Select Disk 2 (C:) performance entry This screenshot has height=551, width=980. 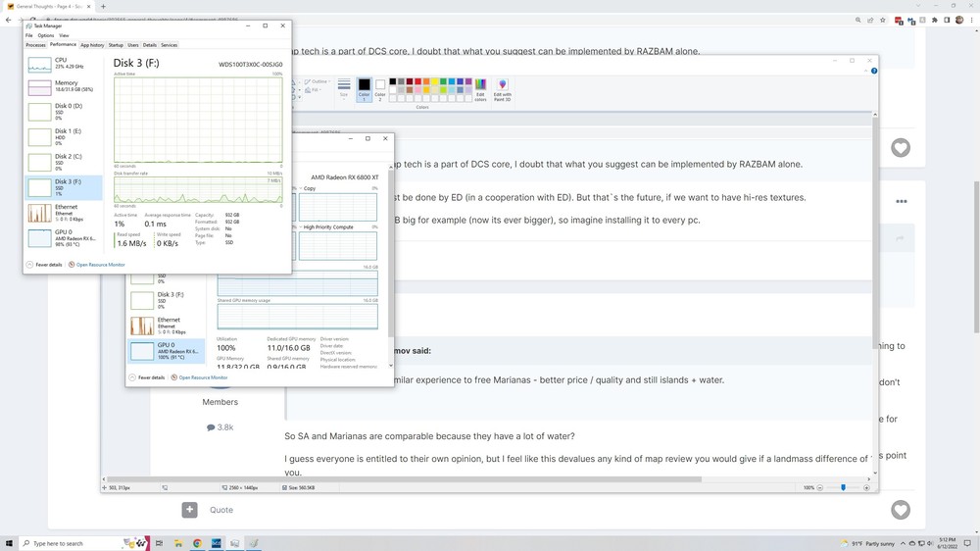pos(64,162)
